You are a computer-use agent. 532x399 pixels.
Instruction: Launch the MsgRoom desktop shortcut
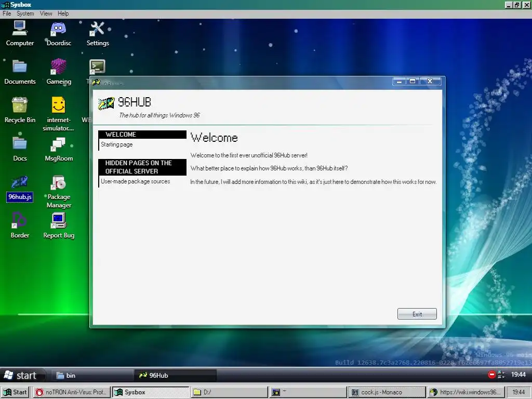coord(59,149)
